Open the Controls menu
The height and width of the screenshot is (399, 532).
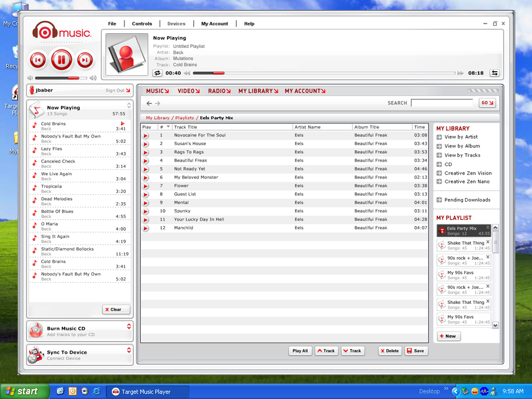coord(142,24)
